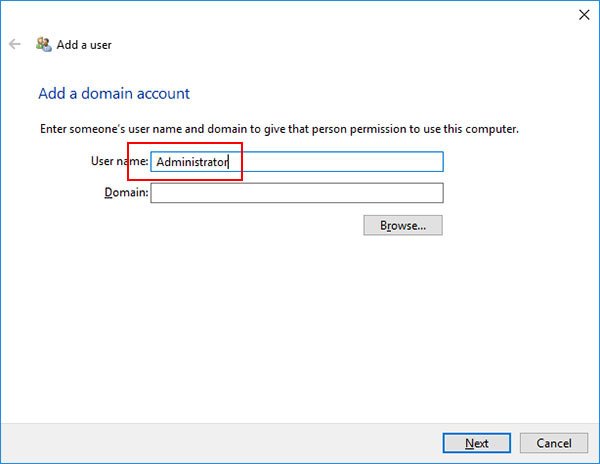The width and height of the screenshot is (600, 464).
Task: Go back using the left arrow icon
Action: click(x=15, y=44)
